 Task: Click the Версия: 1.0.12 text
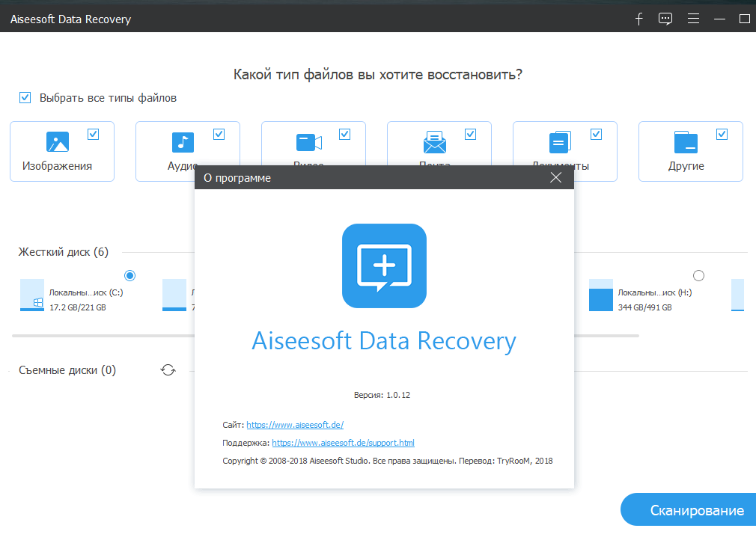[x=382, y=395]
